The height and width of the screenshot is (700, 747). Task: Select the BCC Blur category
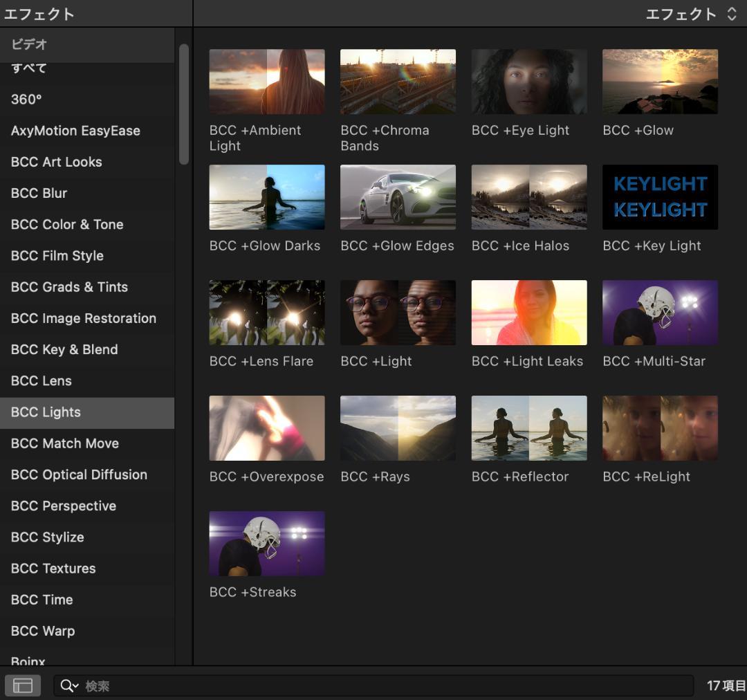pyautogui.click(x=39, y=193)
